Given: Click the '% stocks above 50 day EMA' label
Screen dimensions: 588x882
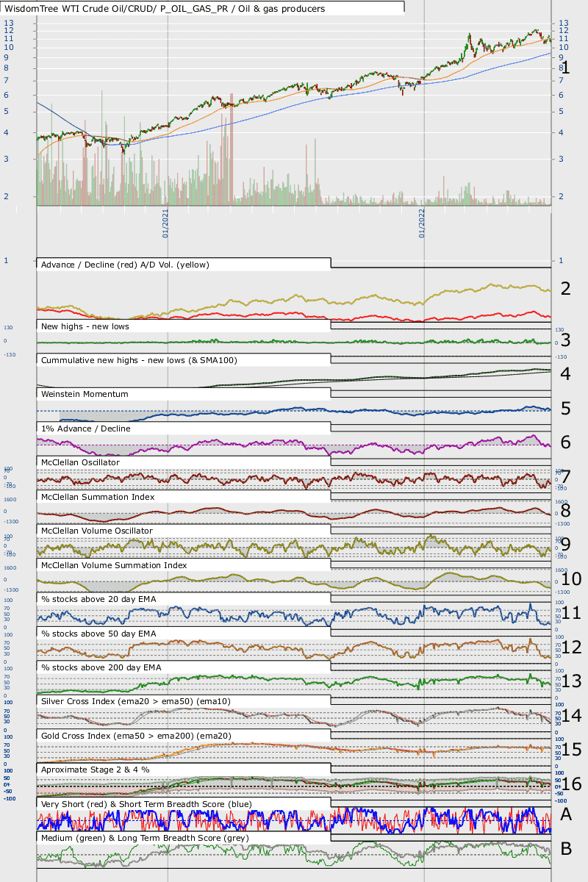Looking at the screenshot, I should click(98, 633).
